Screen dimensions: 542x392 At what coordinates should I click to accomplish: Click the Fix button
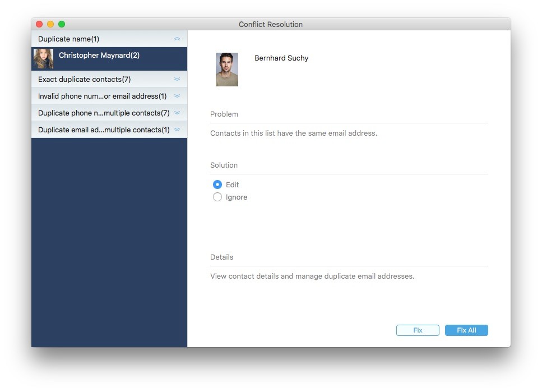pyautogui.click(x=418, y=330)
